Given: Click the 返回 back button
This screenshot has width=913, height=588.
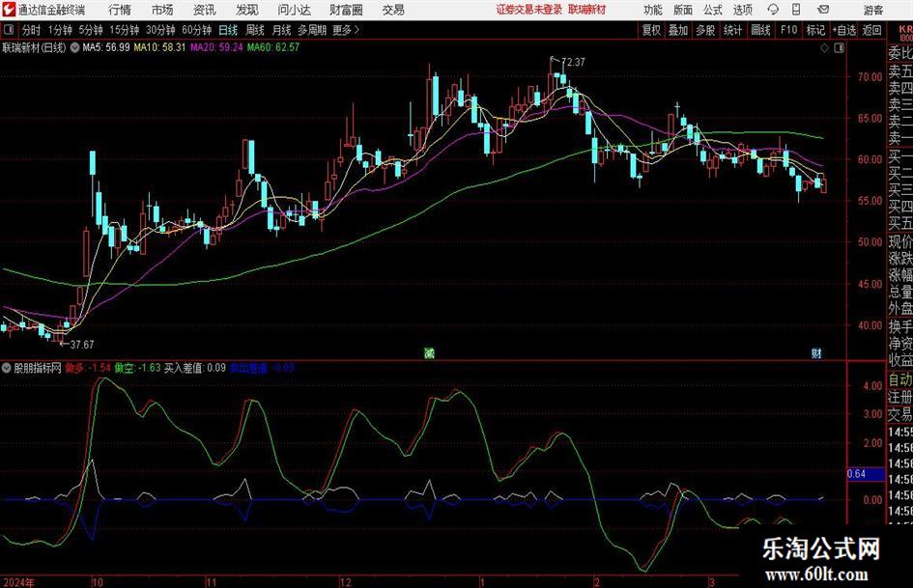Looking at the screenshot, I should point(871,30).
